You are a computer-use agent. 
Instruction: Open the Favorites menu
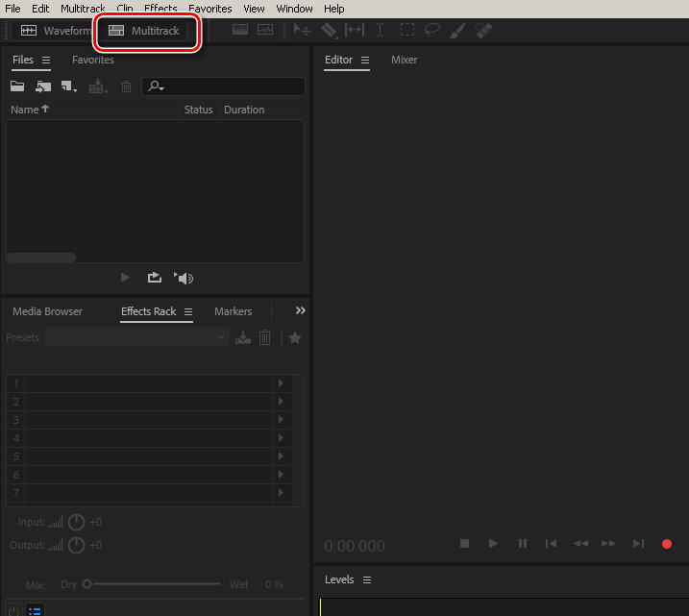click(210, 9)
